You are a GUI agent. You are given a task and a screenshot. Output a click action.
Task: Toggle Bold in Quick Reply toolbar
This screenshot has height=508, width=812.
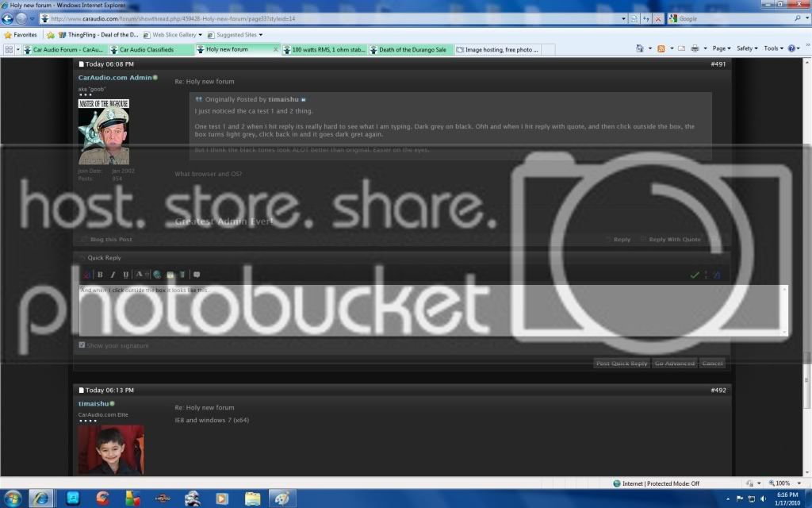tap(100, 275)
